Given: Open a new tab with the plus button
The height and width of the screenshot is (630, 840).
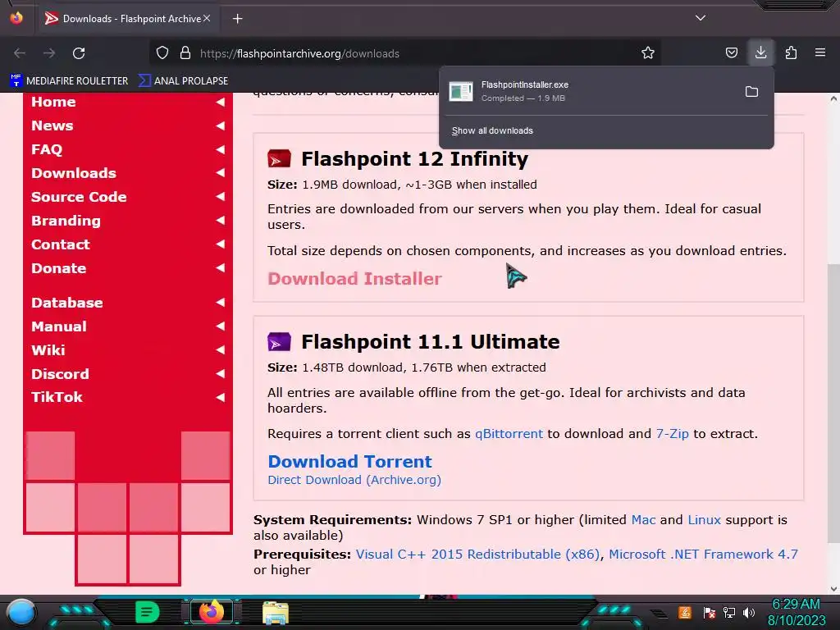Looking at the screenshot, I should tap(237, 19).
